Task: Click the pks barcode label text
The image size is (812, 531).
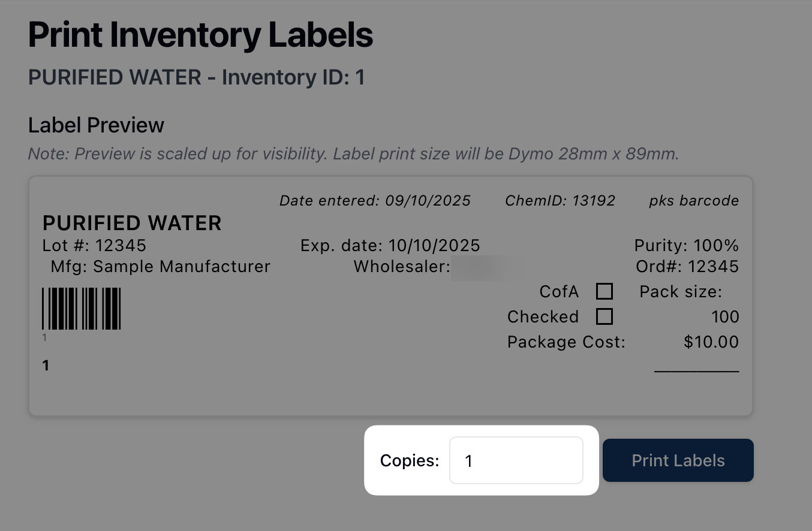Action: coord(694,201)
